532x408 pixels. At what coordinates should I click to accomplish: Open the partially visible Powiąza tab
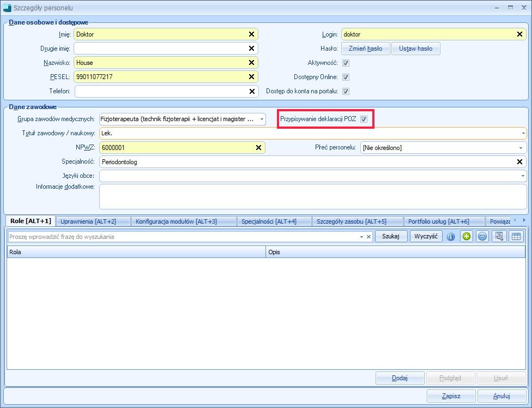pyautogui.click(x=498, y=221)
